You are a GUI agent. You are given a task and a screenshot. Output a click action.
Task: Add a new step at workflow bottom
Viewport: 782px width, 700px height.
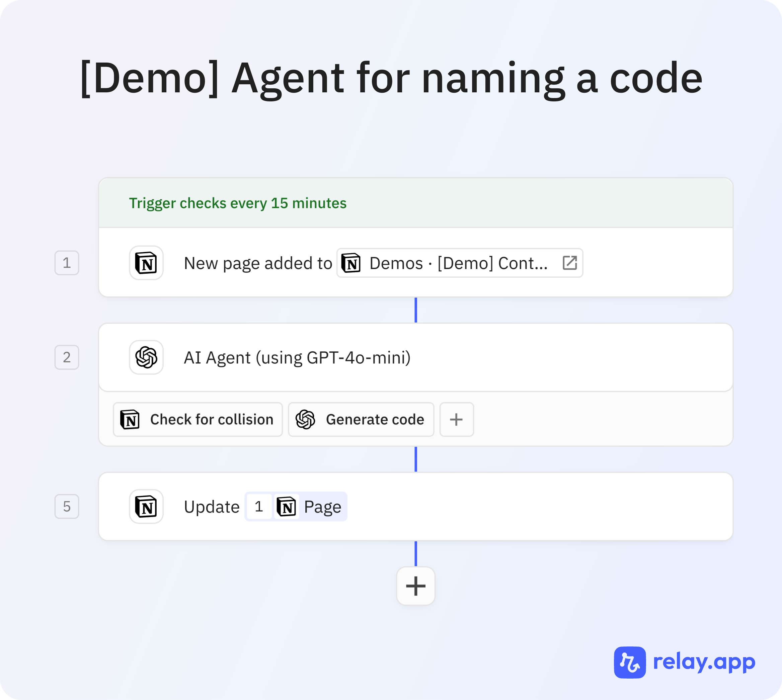(x=416, y=586)
